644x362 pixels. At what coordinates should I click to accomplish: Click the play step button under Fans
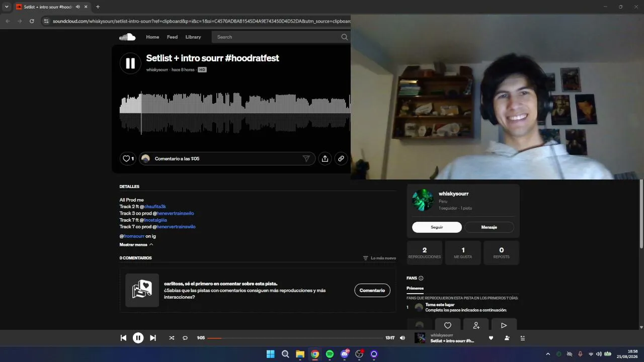pos(504,325)
